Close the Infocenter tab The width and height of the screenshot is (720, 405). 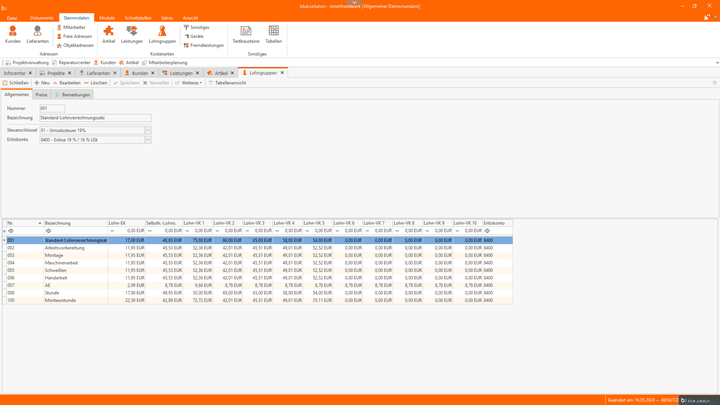(31, 73)
